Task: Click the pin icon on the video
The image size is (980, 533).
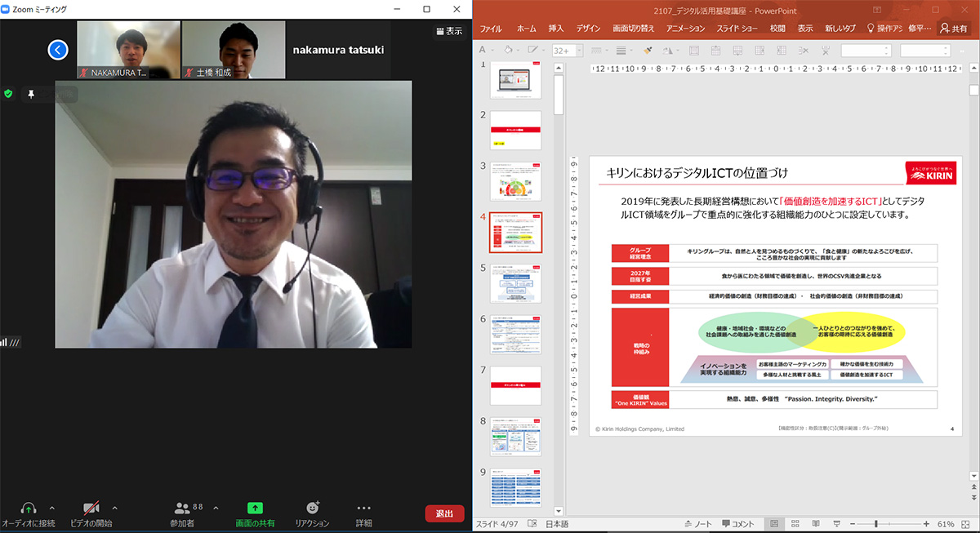Action: [31, 94]
